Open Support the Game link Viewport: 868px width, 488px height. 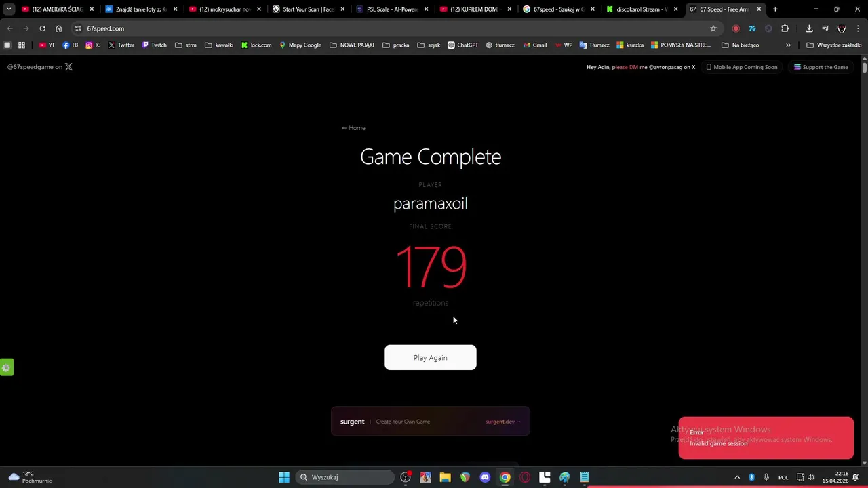pos(821,67)
